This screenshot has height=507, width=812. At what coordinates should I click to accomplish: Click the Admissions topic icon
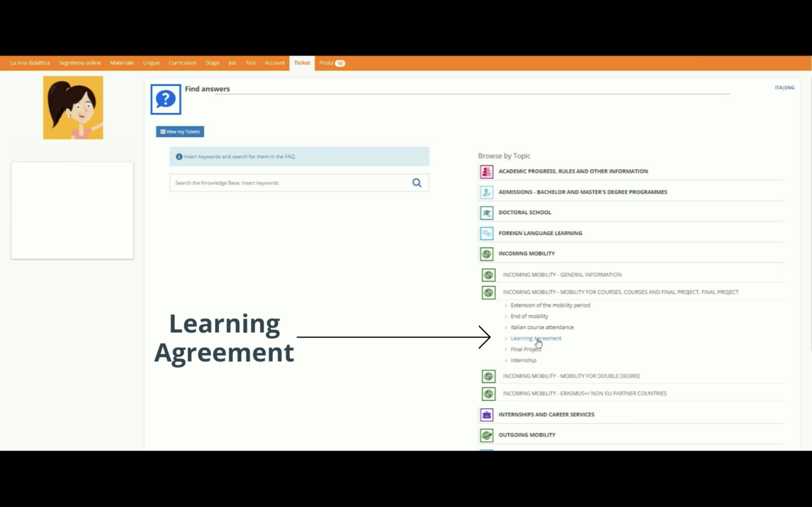pos(487,192)
